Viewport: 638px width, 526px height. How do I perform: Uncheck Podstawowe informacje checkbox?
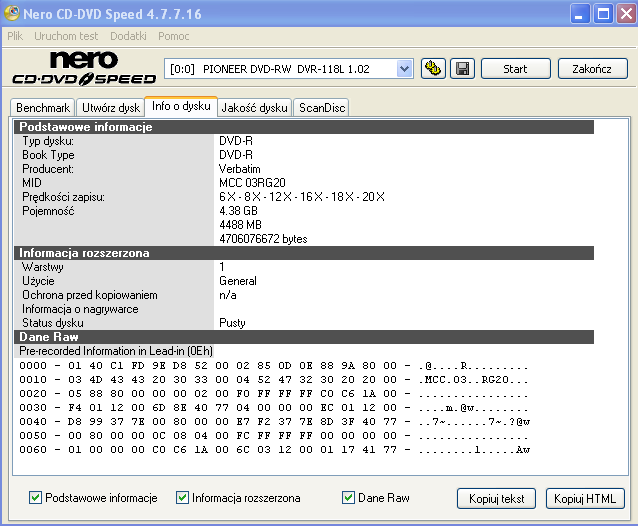point(35,498)
